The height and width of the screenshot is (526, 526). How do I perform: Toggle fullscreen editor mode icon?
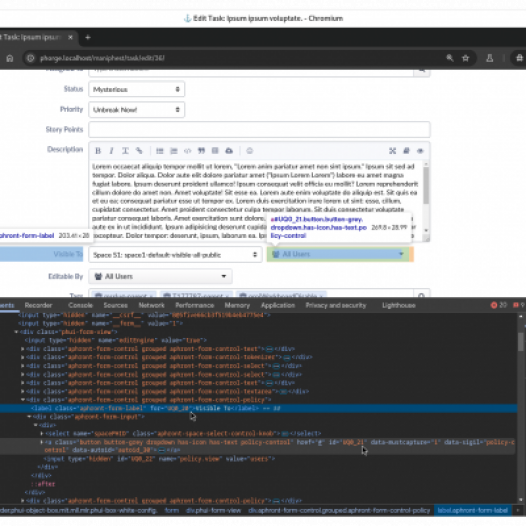tap(392, 151)
